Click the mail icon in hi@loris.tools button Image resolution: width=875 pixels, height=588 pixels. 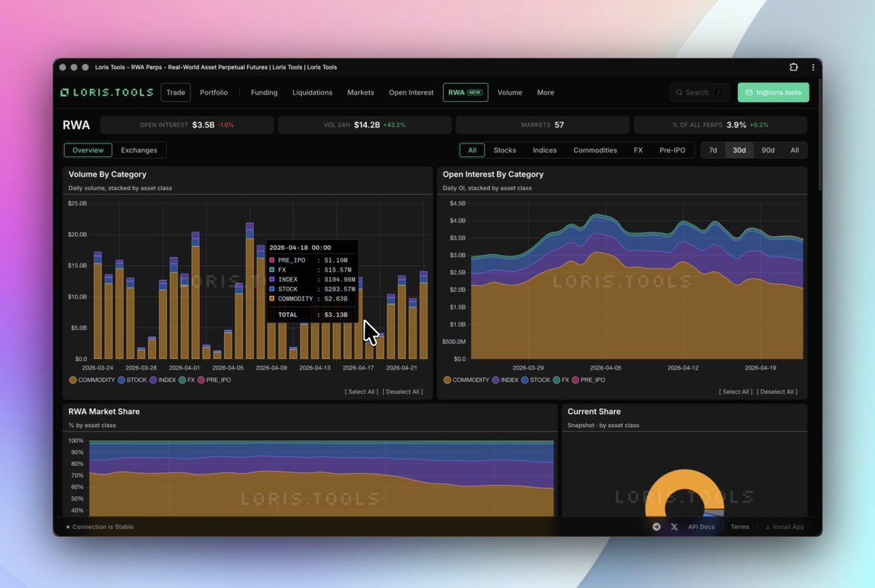point(749,93)
